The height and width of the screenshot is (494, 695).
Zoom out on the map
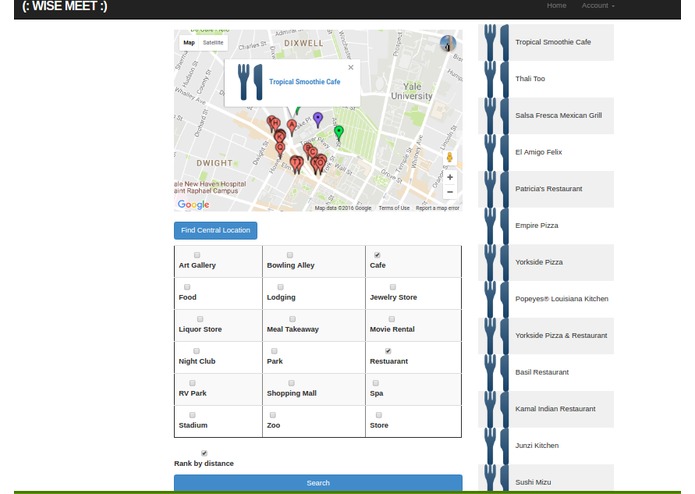450,192
